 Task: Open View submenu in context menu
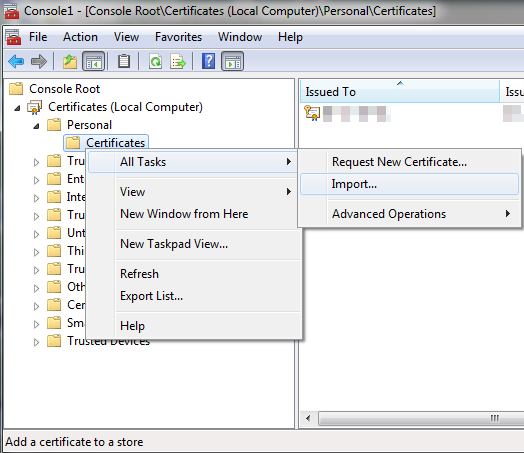[x=193, y=192]
